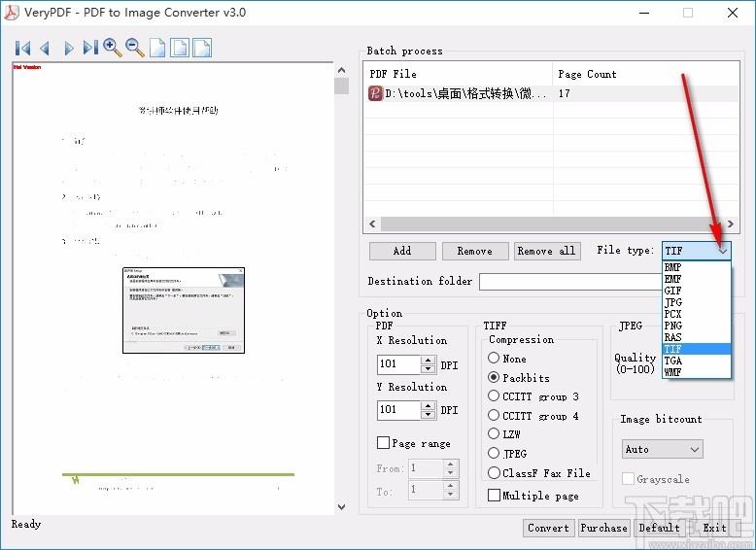
Task: Increase X Resolution spinner value
Action: click(428, 360)
